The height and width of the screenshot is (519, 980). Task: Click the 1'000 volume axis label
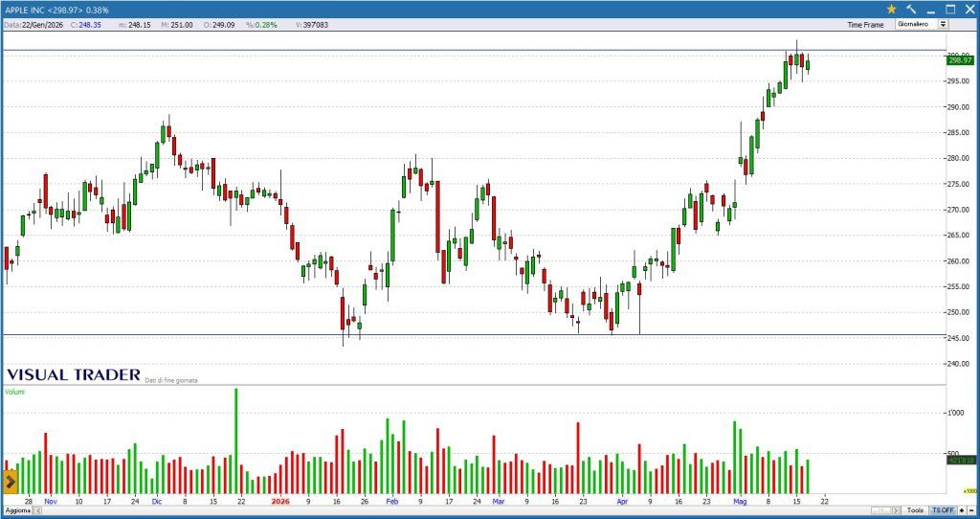pos(957,413)
